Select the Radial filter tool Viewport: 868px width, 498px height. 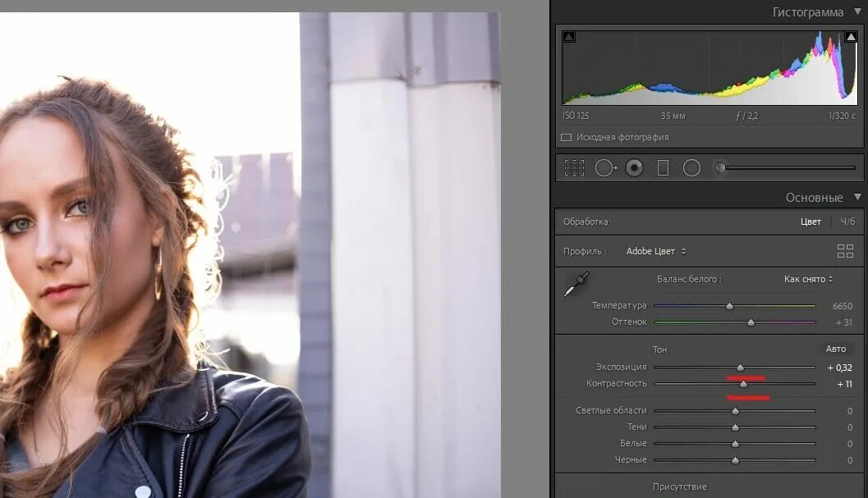pos(692,167)
